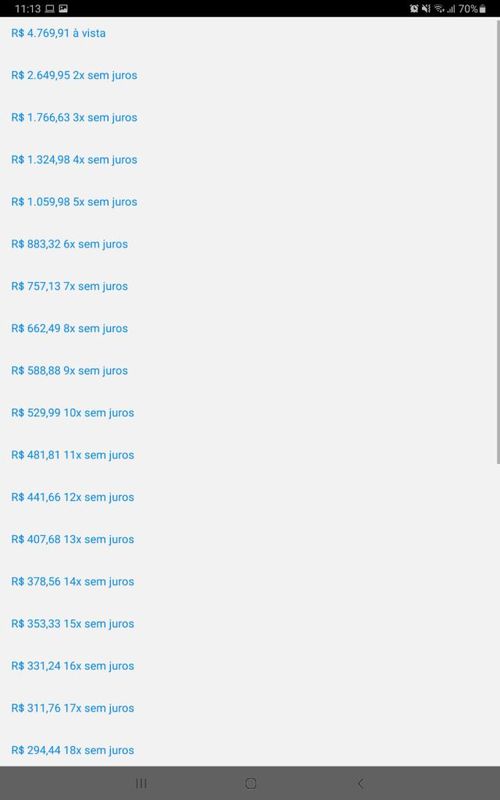Viewport: 500px width, 800px height.
Task: Tap the Android back navigation icon
Action: [x=360, y=783]
